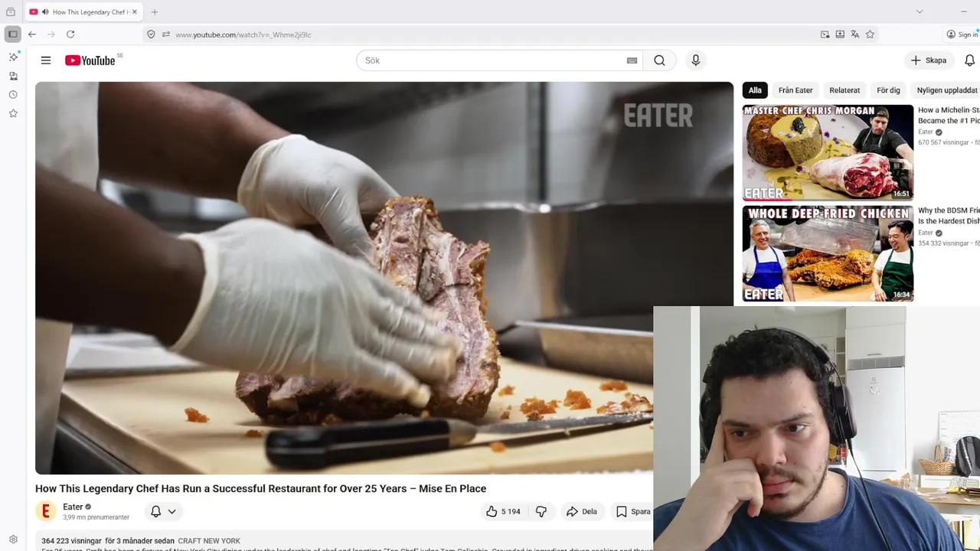Screen dimensions: 980x551
Task: Click the browser address bar URL
Action: click(x=243, y=34)
